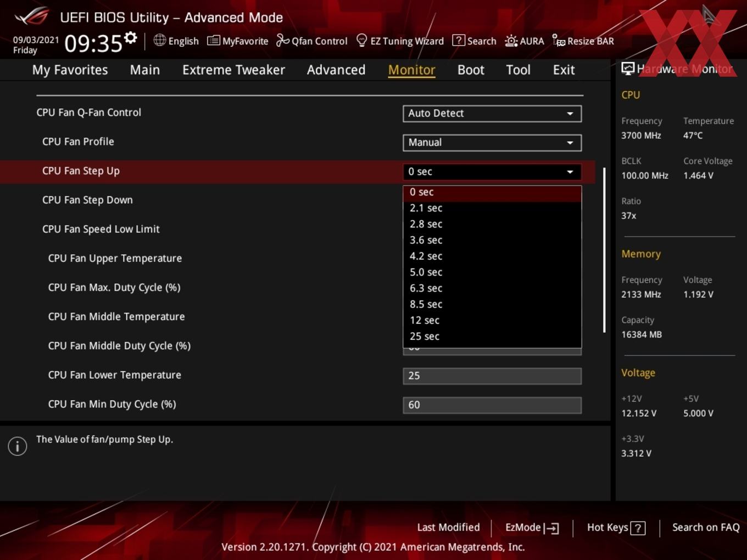The height and width of the screenshot is (560, 747).
Task: Click CPU Fan Q-Fan Control label
Action: pyautogui.click(x=88, y=112)
